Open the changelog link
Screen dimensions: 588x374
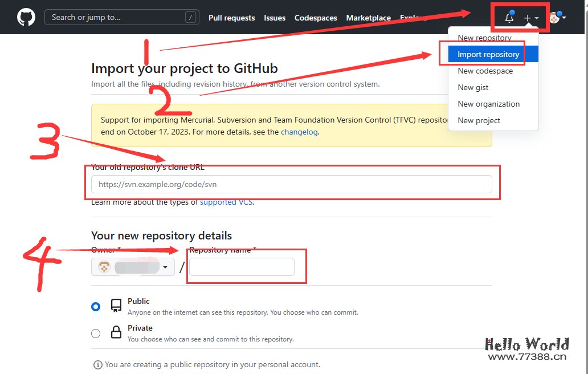tap(299, 132)
